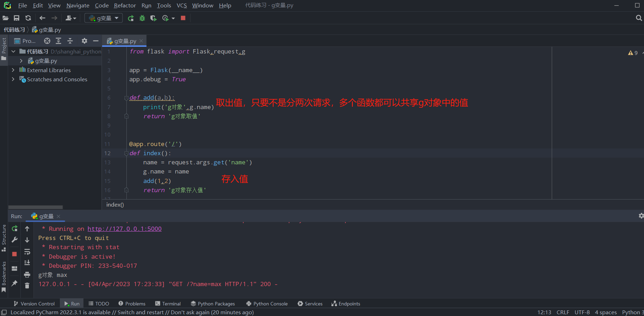This screenshot has height=316, width=644.
Task: Run with coverage icon
Action: pyautogui.click(x=153, y=18)
